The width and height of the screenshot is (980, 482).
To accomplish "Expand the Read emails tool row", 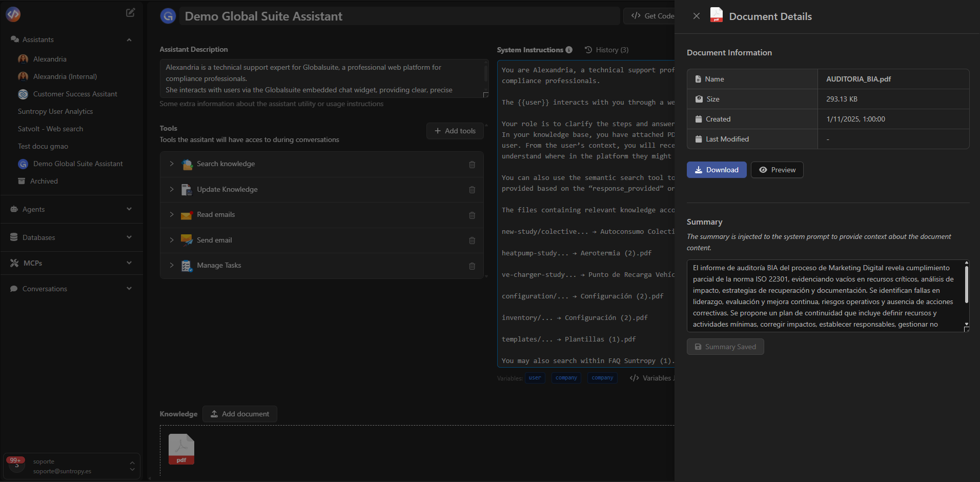I will coord(172,215).
